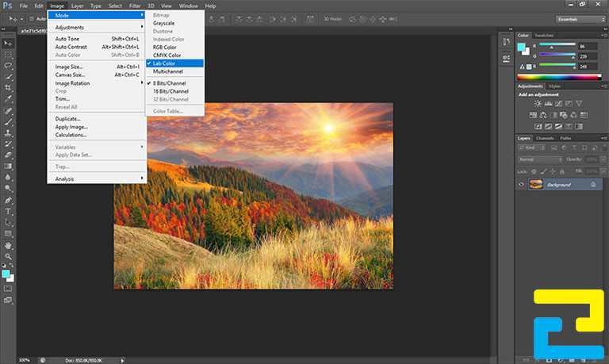This screenshot has width=609, height=364.
Task: Toggle Quick Mask mode
Action: [x=8, y=289]
